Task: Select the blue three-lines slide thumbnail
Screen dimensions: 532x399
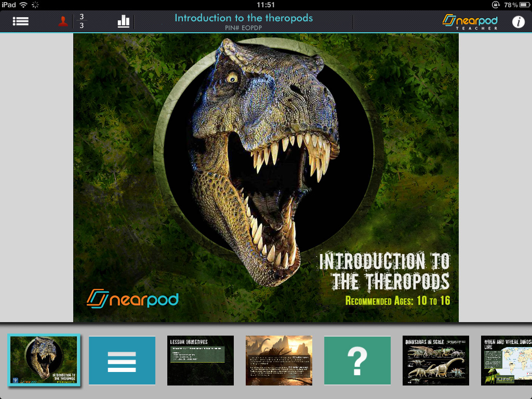Action: pos(122,361)
